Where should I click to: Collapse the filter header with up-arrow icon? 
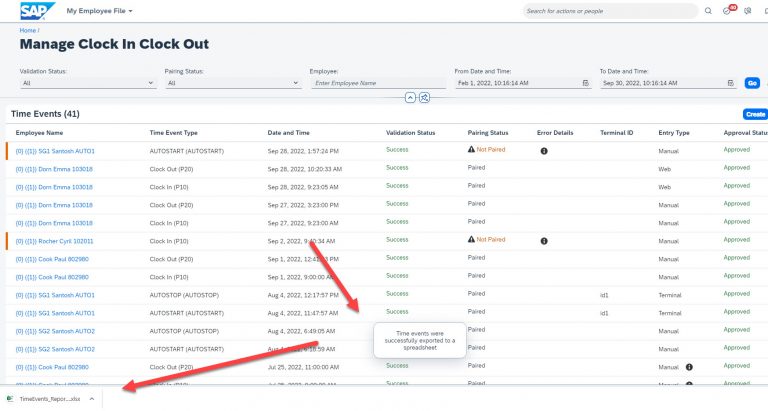pos(410,97)
